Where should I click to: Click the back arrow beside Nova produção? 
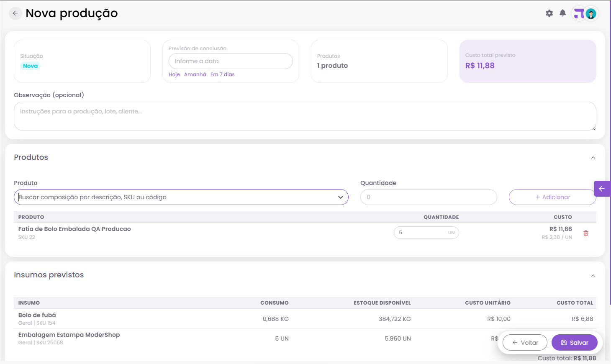coord(15,13)
